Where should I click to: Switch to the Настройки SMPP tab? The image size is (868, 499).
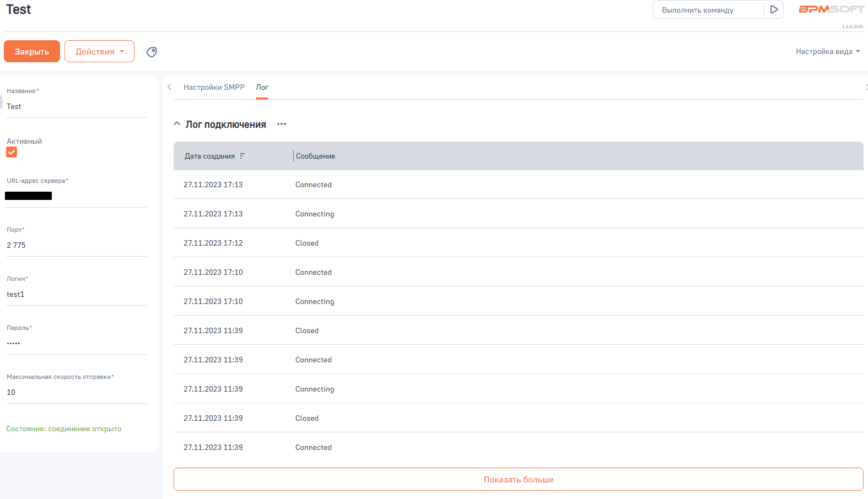pyautogui.click(x=214, y=87)
